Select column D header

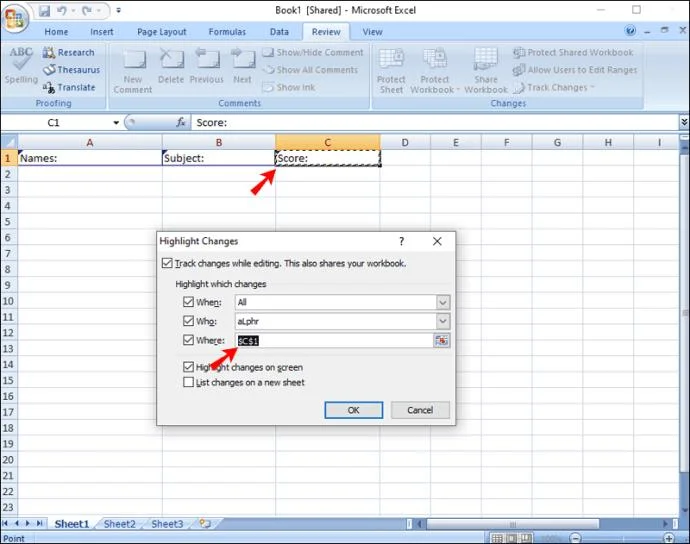coord(405,142)
